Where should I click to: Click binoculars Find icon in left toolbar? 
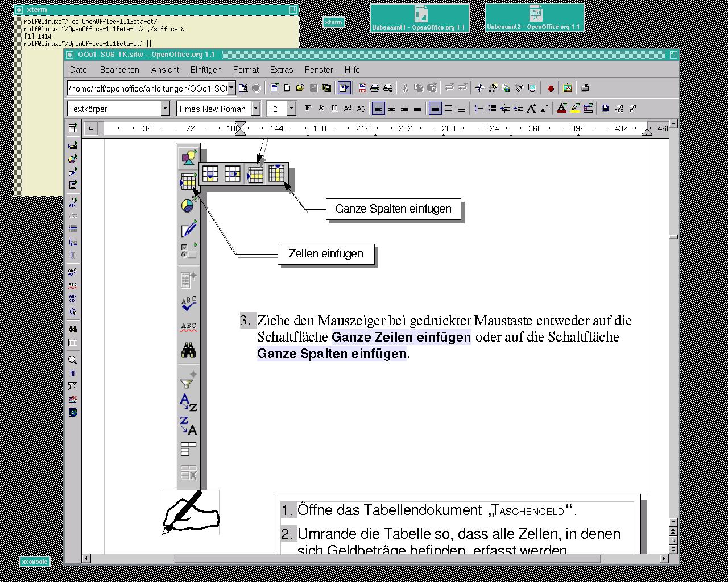(x=73, y=330)
